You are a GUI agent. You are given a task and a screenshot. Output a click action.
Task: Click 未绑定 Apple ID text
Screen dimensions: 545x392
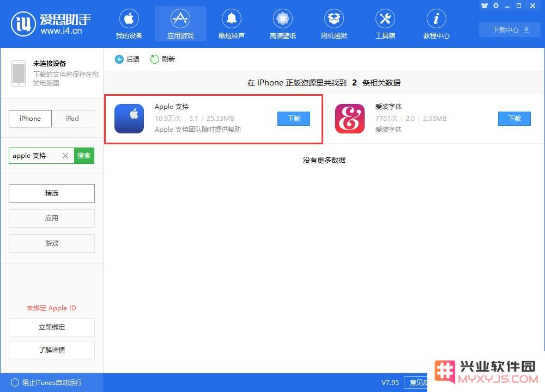click(x=51, y=308)
